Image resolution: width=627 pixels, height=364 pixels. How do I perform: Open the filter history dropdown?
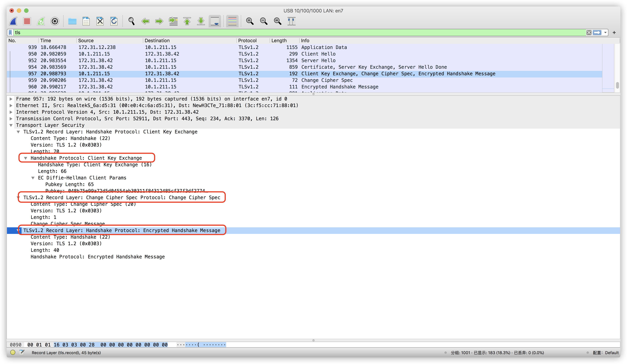click(605, 32)
